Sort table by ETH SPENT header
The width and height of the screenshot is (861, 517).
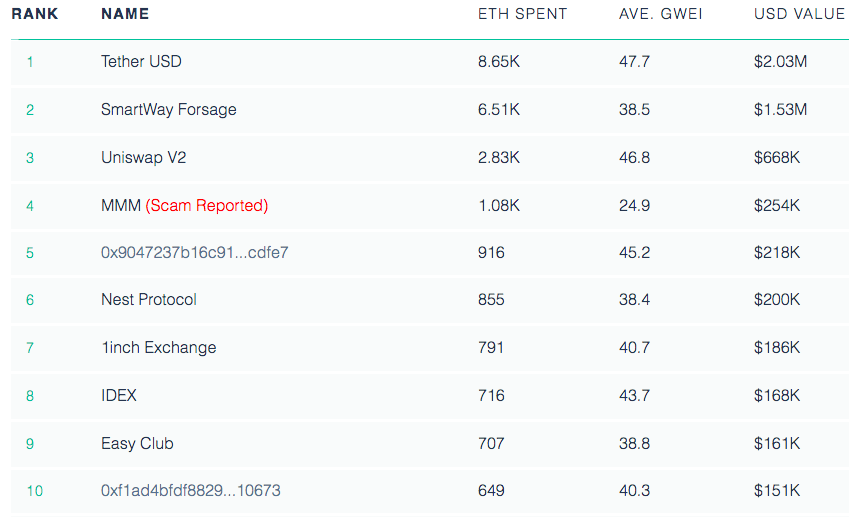[522, 14]
